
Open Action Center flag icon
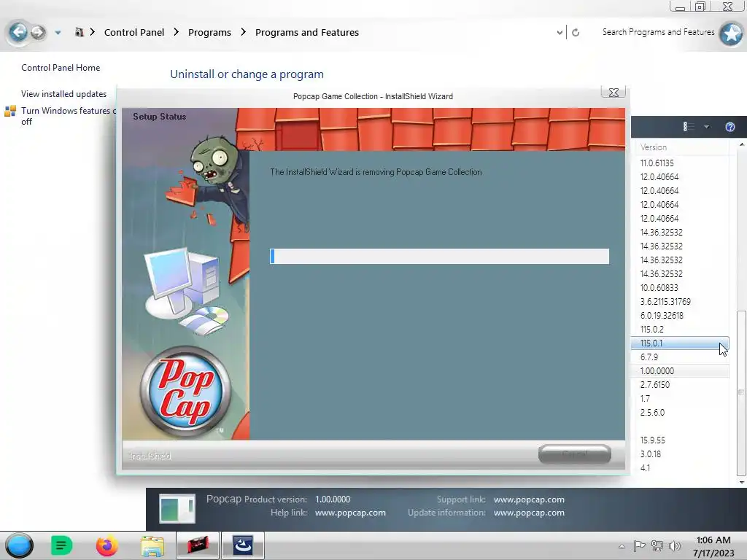pyautogui.click(x=639, y=545)
